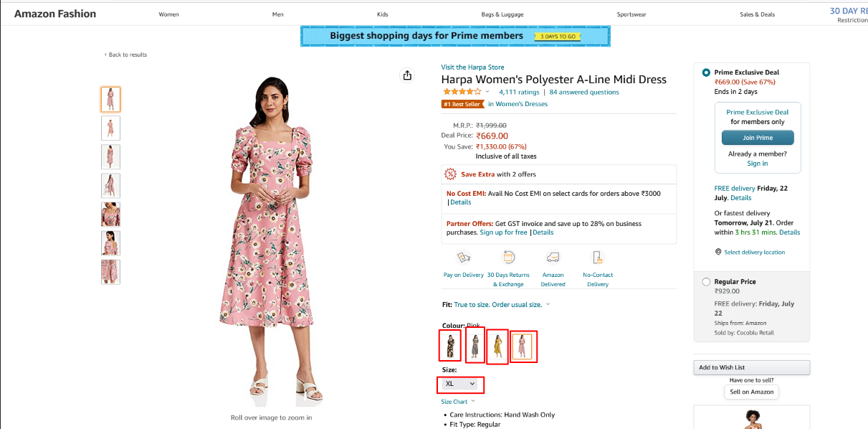Expand the Size Chart link
868x429 pixels.
pyautogui.click(x=458, y=402)
